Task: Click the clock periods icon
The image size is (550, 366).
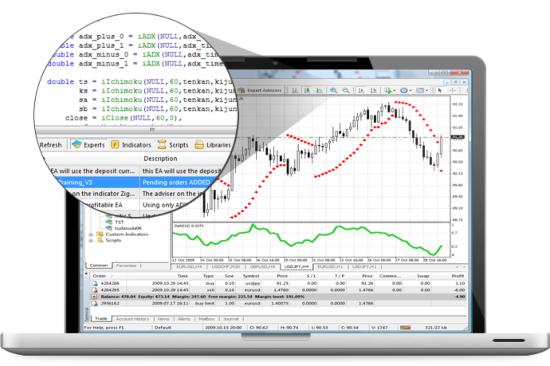Action: coord(404,91)
